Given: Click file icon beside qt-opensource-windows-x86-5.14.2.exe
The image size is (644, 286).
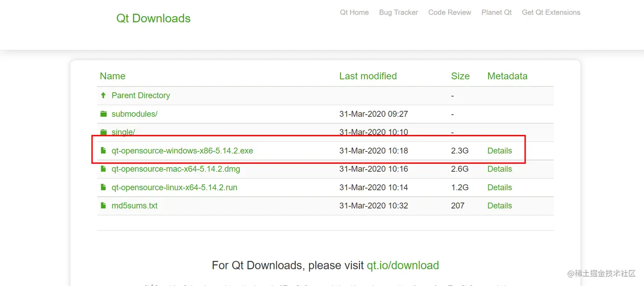Looking at the screenshot, I should coord(103,151).
